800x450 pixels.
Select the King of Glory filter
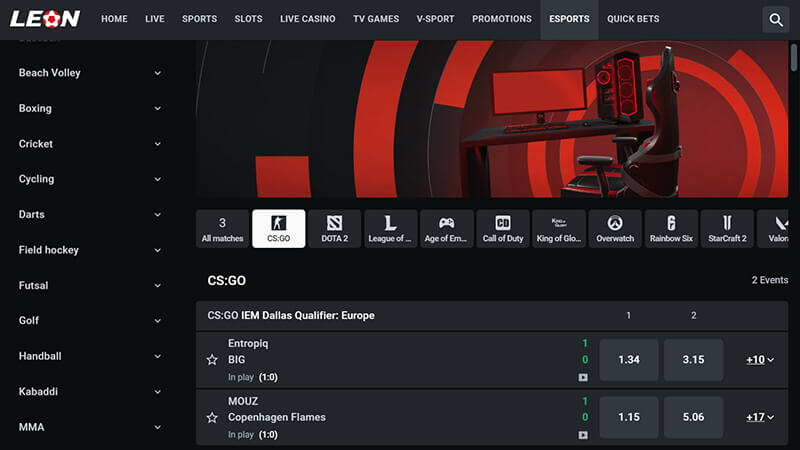coord(559,229)
